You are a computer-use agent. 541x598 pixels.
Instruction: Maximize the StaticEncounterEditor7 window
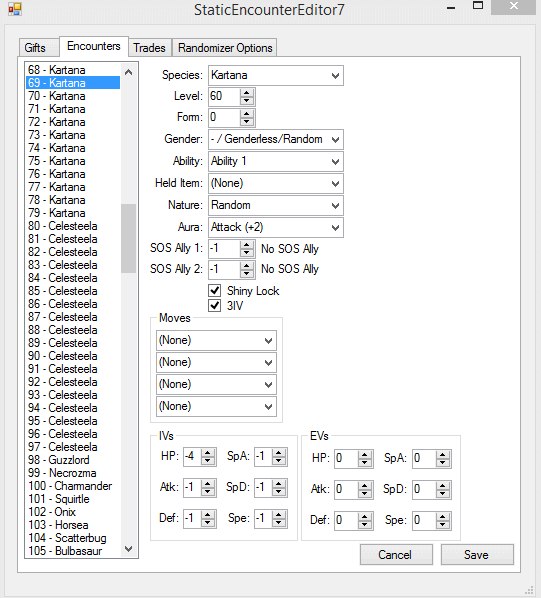(x=478, y=6)
